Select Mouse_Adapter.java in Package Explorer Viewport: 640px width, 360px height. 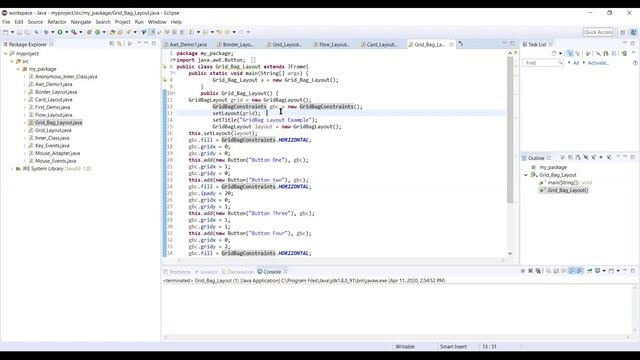point(57,153)
